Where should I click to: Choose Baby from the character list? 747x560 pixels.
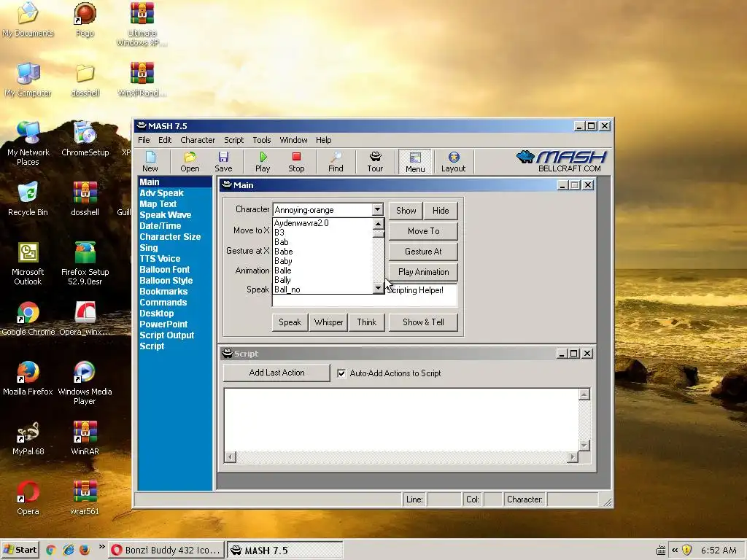coord(322,261)
